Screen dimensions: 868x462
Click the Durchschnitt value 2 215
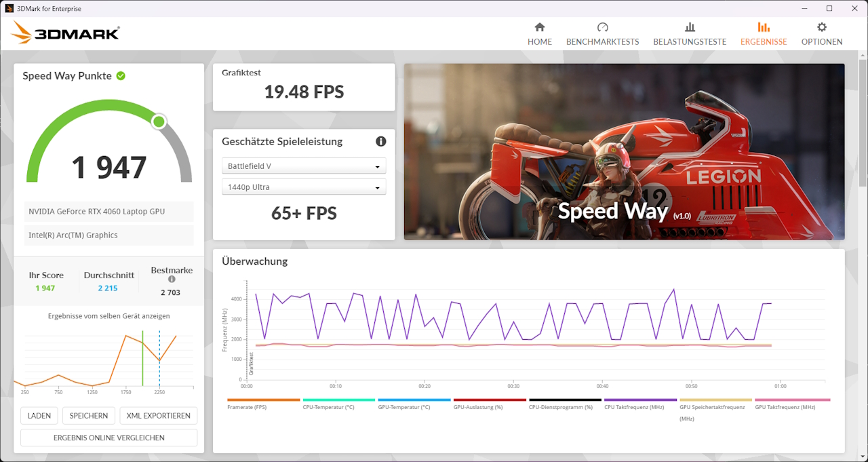108,288
